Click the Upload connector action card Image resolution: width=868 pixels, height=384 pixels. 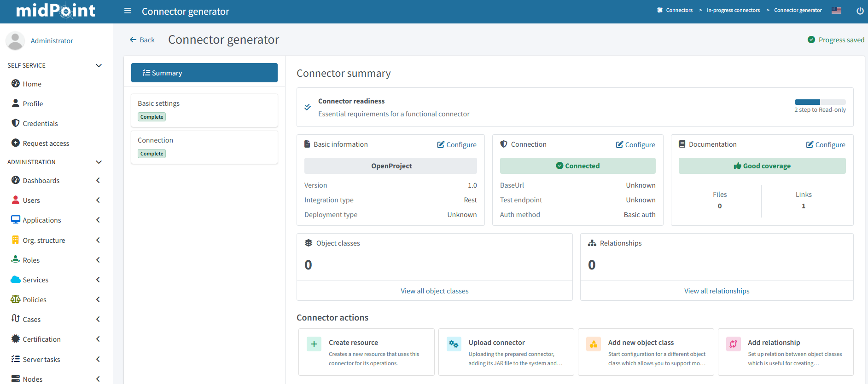click(x=506, y=352)
